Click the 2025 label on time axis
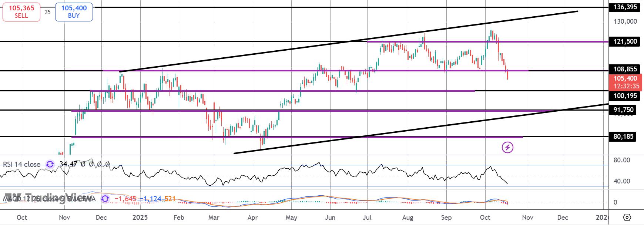The height and width of the screenshot is (226, 644). [x=140, y=217]
